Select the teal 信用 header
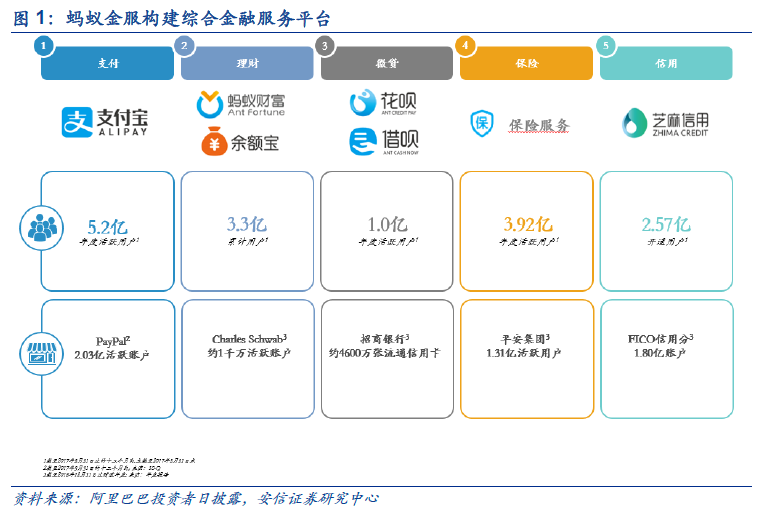766x519 pixels. click(666, 63)
